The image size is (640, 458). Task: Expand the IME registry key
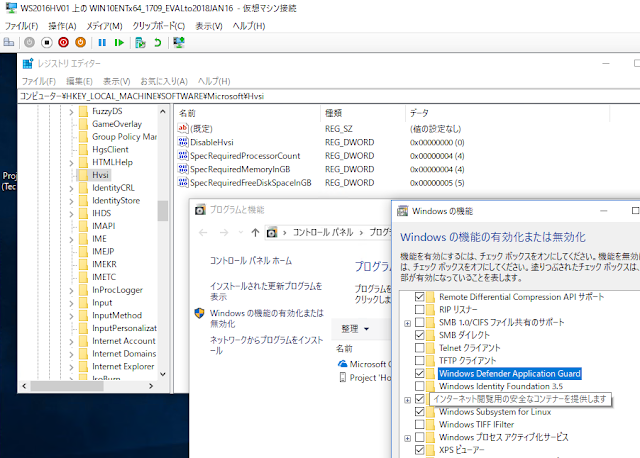(71, 239)
